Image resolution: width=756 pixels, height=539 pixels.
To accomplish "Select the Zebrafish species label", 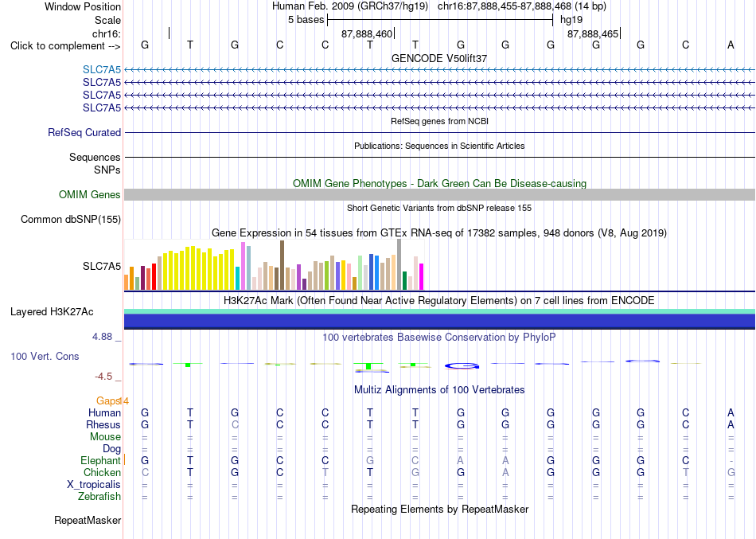I will 99,497.
